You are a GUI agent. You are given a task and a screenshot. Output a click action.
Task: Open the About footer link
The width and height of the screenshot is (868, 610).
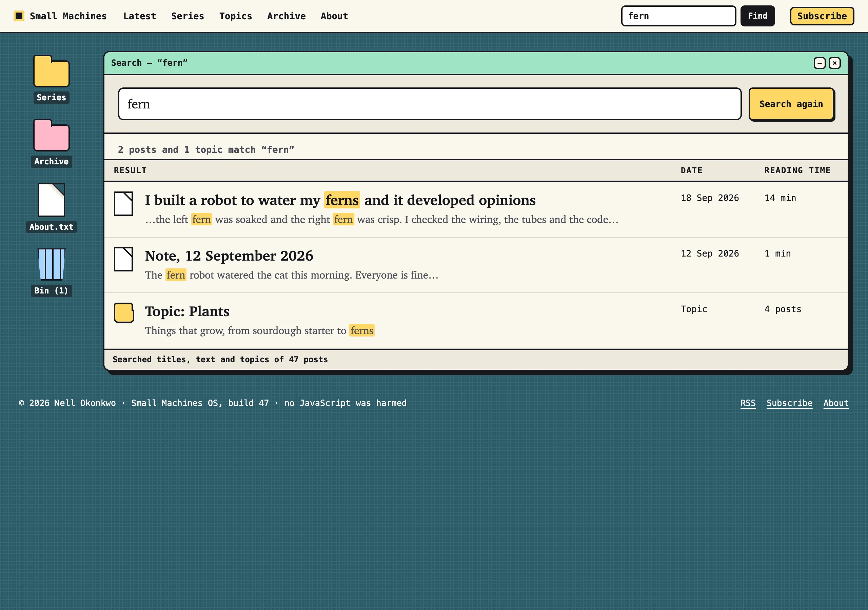[836, 403]
